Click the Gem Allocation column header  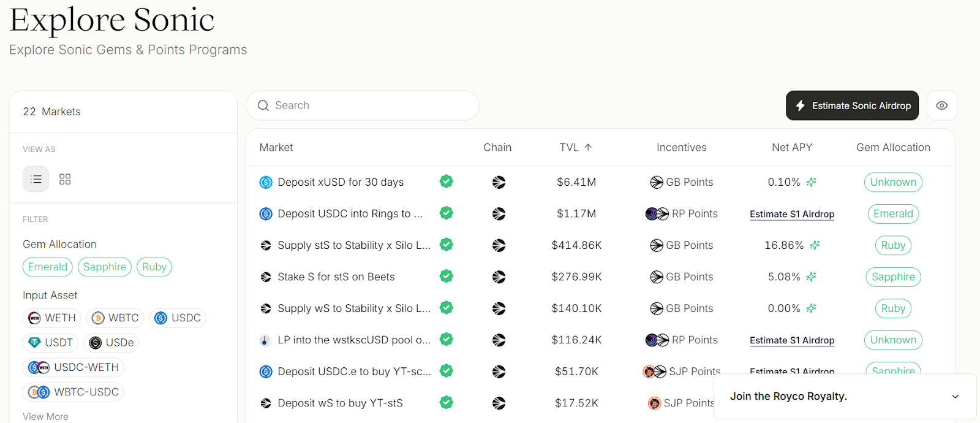(x=893, y=147)
